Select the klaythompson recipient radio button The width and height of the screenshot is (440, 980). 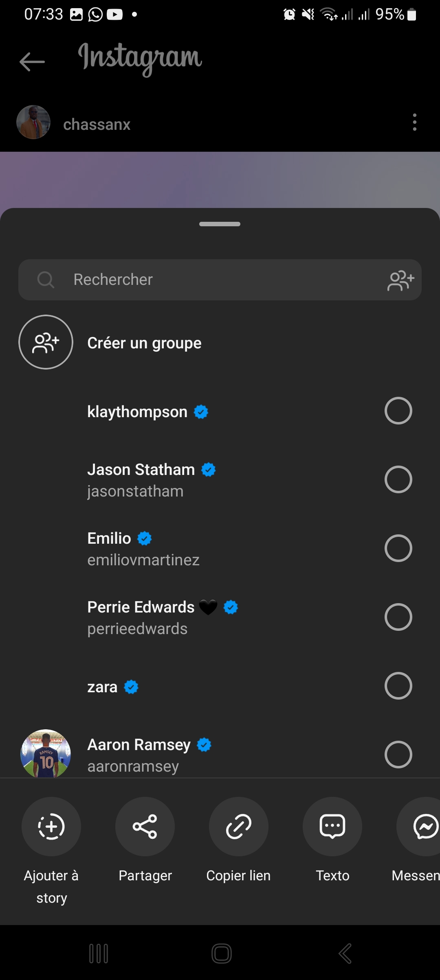[398, 411]
